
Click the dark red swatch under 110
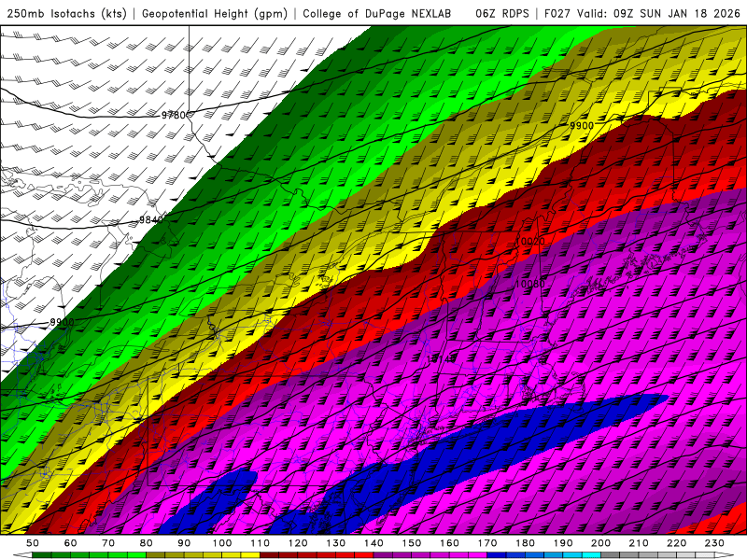point(269,555)
